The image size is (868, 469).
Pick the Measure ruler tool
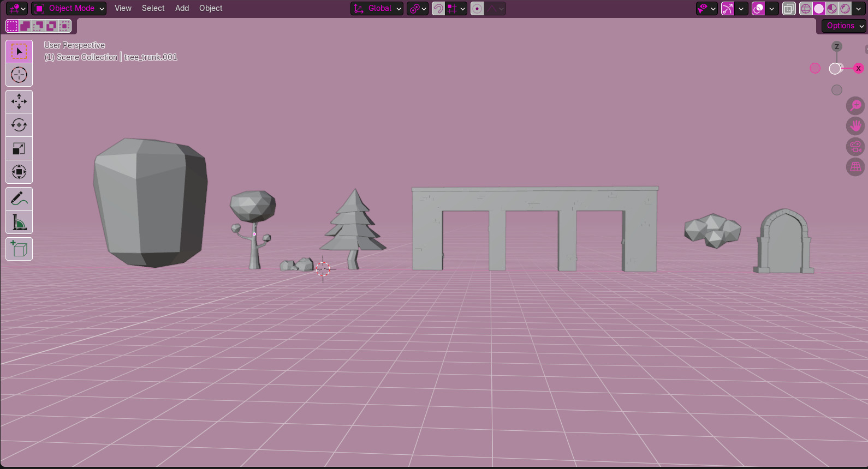coord(19,222)
